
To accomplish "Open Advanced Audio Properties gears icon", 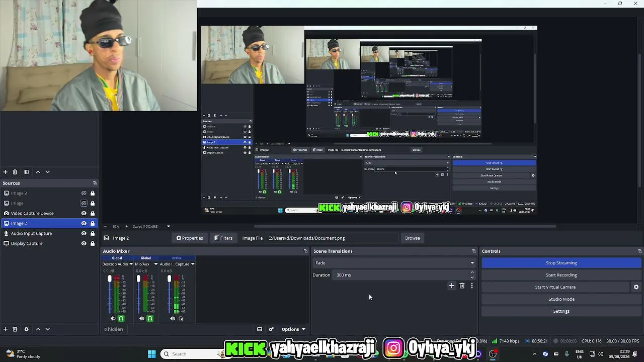I will (x=271, y=329).
